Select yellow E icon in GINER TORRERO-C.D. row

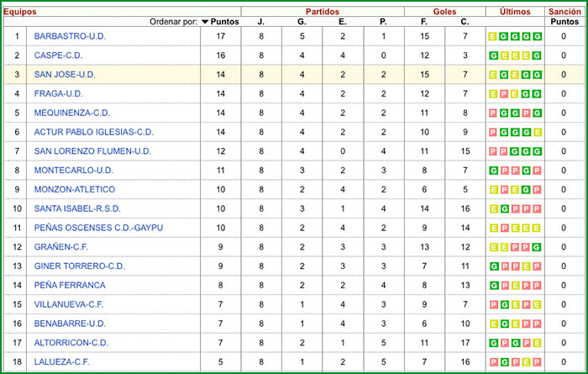click(x=525, y=266)
